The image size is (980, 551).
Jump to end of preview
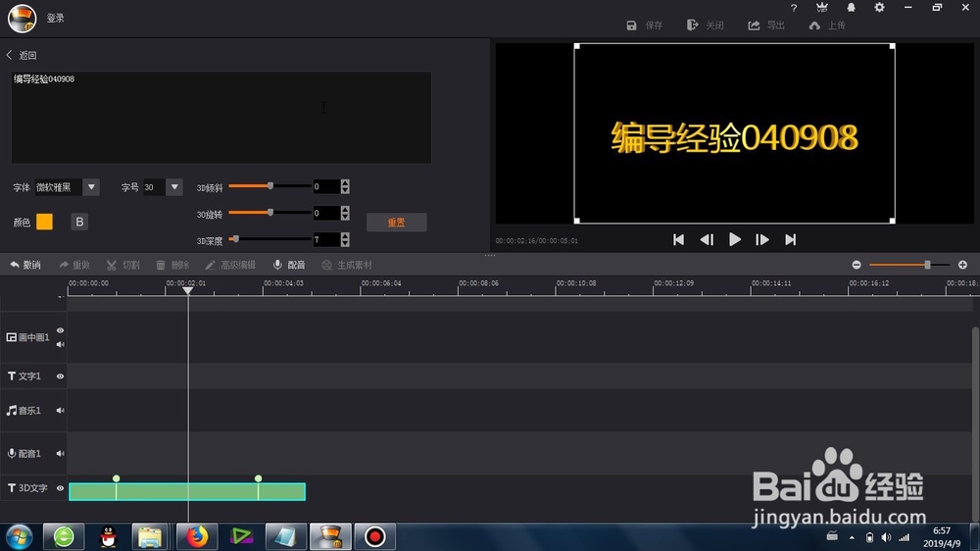click(x=791, y=239)
